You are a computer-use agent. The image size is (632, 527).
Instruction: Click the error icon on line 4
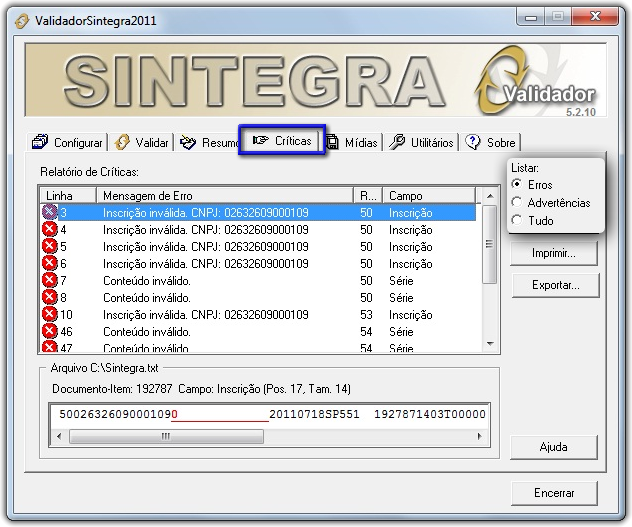[50, 229]
